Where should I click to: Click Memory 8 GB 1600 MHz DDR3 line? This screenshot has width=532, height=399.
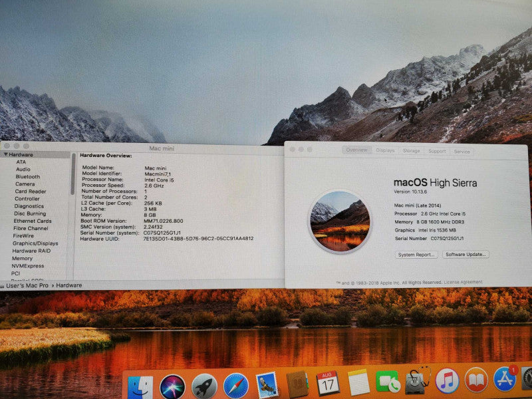(429, 221)
